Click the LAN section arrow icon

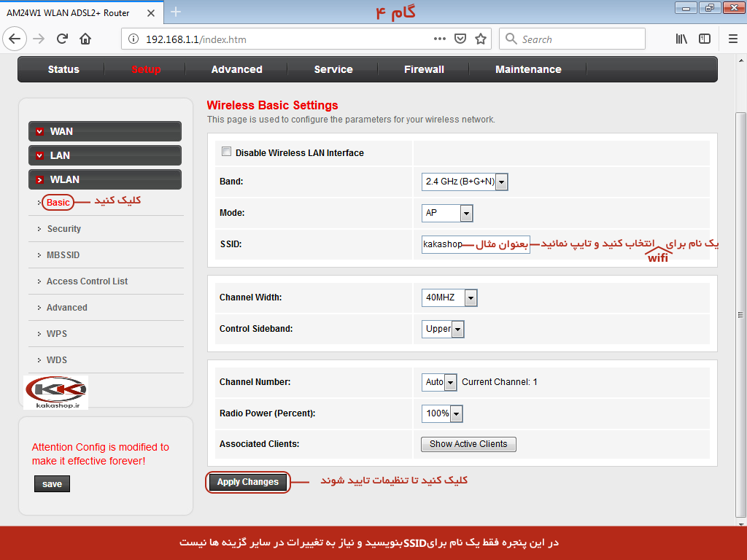point(40,155)
